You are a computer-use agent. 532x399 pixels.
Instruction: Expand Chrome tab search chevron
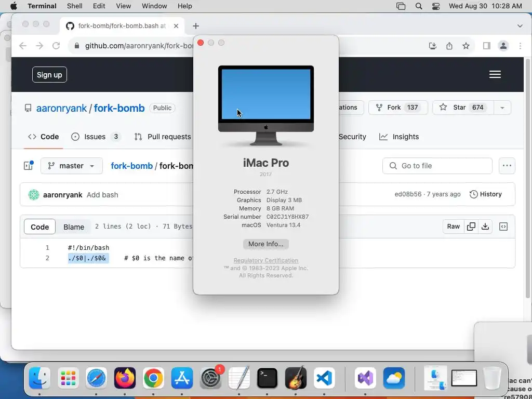520,26
